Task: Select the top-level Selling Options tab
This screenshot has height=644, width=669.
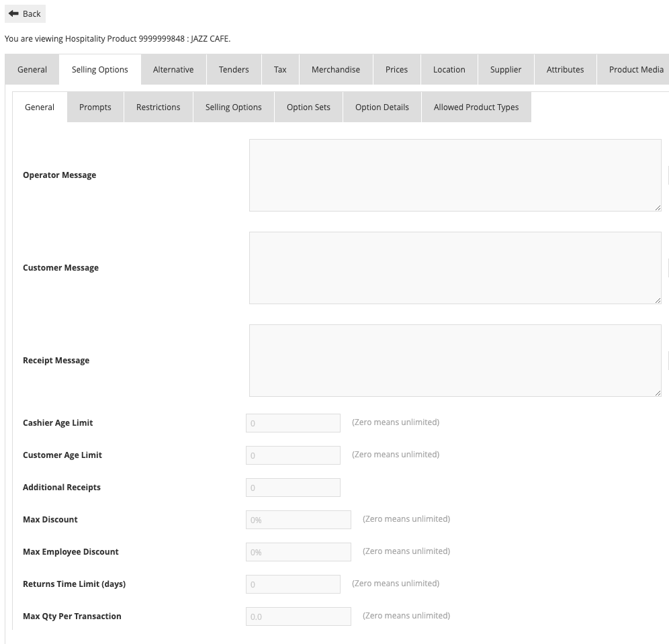Action: point(100,70)
